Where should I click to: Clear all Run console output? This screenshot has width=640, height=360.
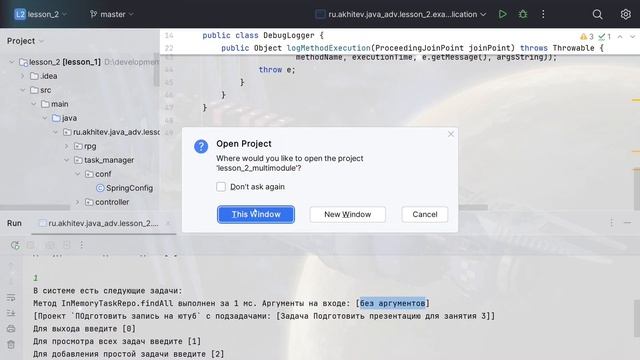point(11,344)
